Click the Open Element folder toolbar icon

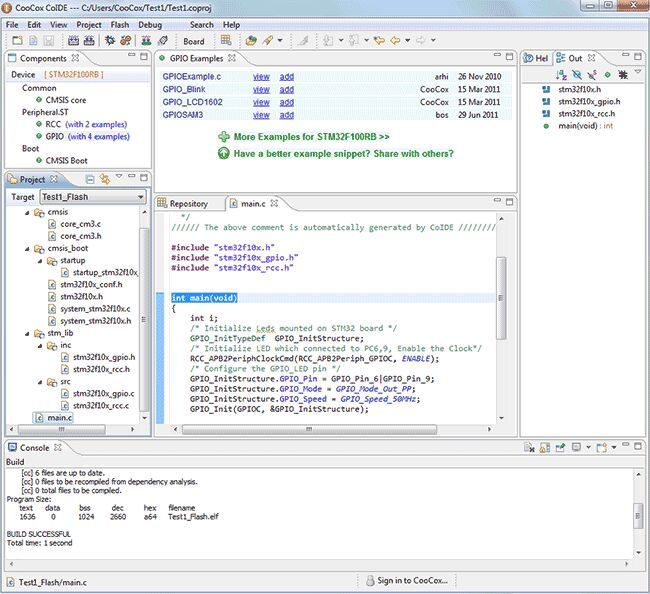pos(251,40)
